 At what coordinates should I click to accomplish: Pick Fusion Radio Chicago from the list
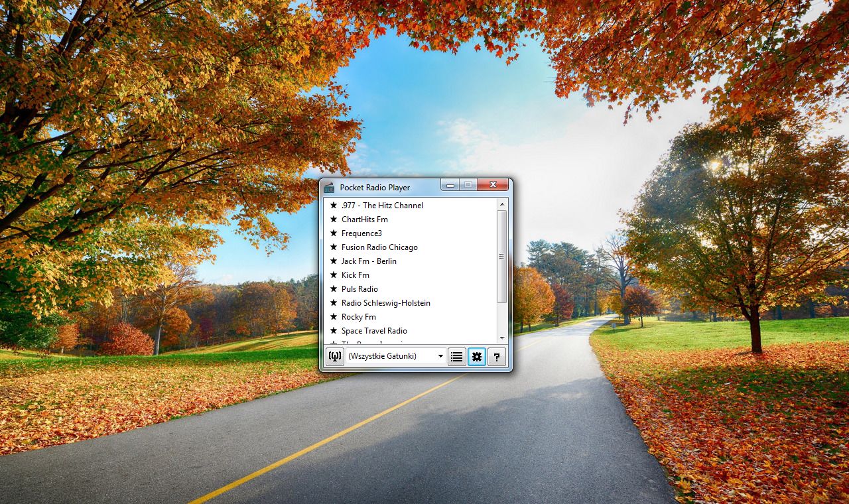[410, 247]
